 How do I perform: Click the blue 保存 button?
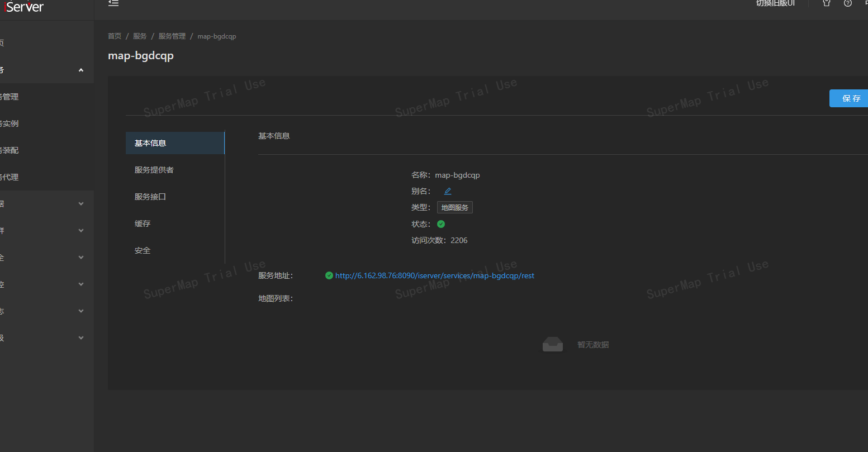pyautogui.click(x=848, y=98)
